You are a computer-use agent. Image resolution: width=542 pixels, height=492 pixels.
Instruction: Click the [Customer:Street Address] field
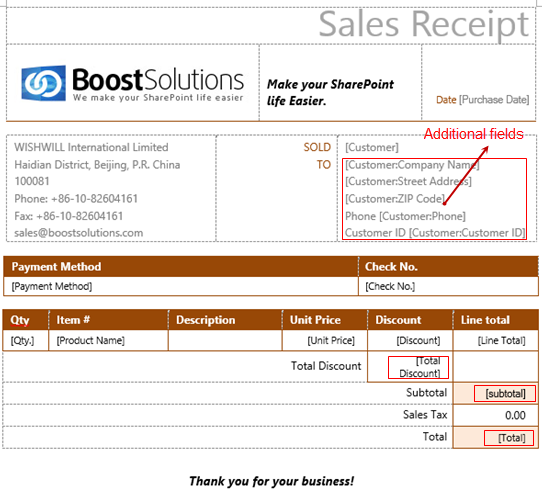408,182
